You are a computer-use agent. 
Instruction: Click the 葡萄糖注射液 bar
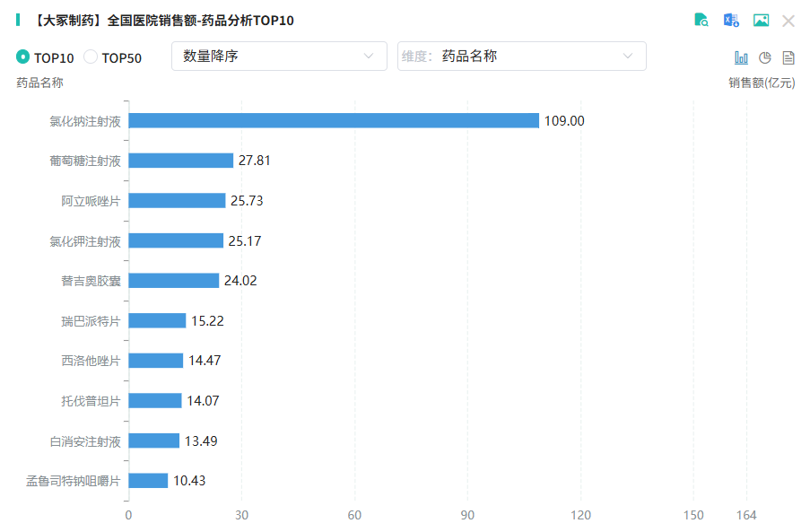tap(181, 160)
